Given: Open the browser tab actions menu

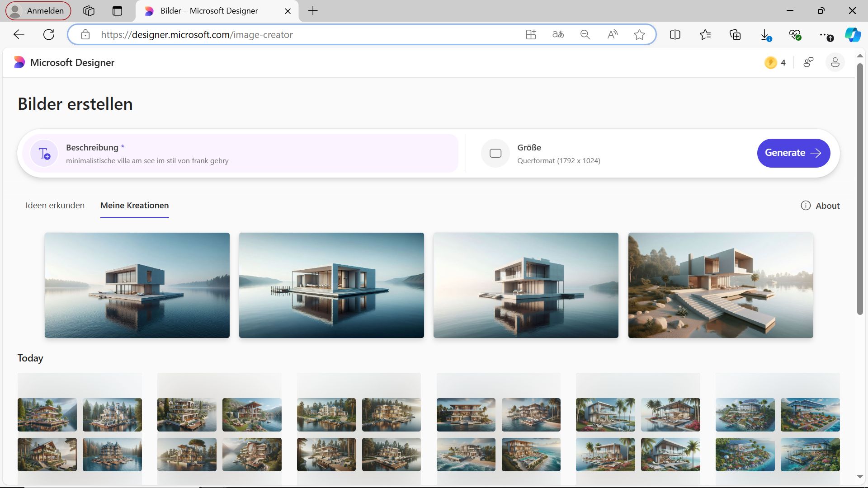Looking at the screenshot, I should (117, 11).
